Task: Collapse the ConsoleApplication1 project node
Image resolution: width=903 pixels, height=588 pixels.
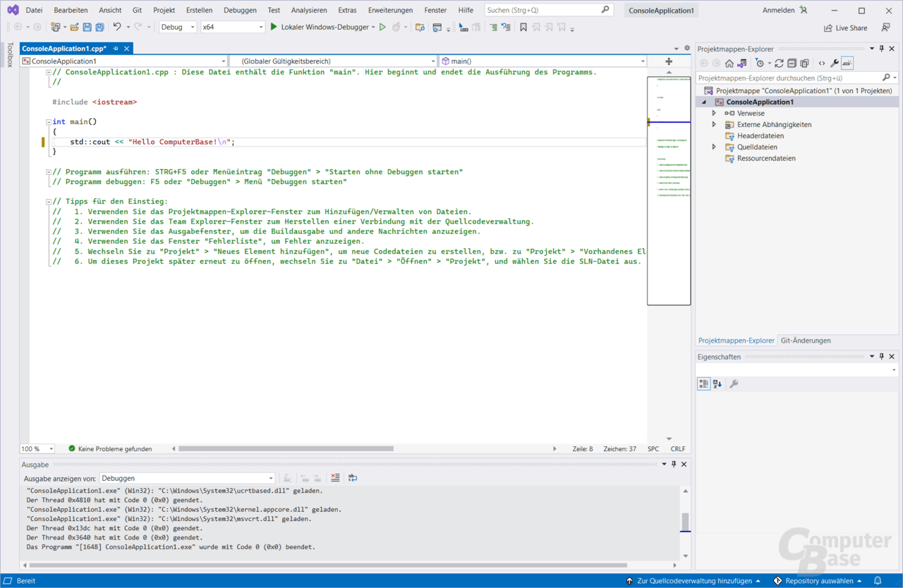Action: point(703,102)
